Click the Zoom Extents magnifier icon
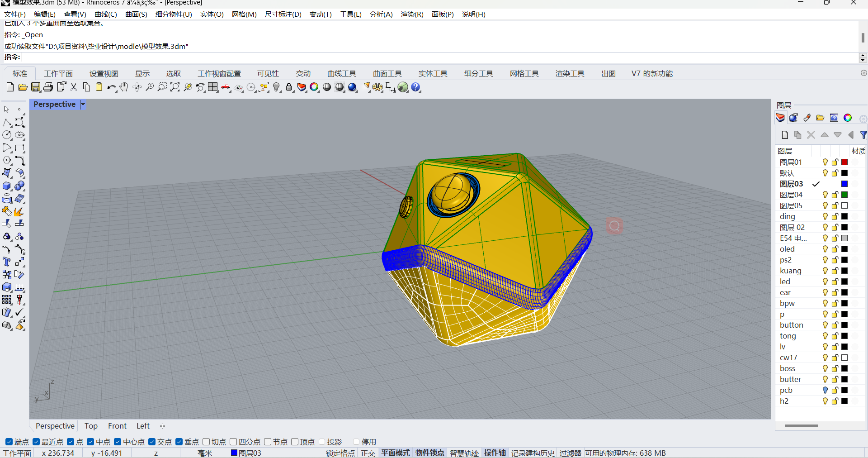868x458 pixels. point(175,87)
